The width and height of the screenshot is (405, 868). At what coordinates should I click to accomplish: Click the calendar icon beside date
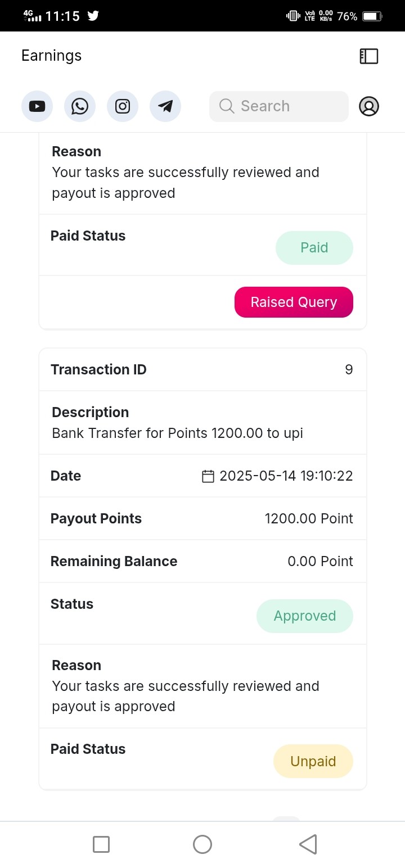click(x=208, y=476)
